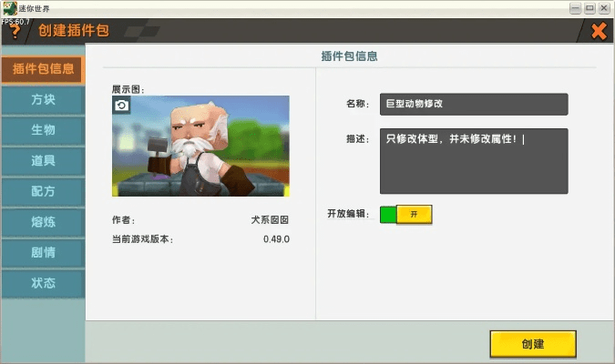The width and height of the screenshot is (615, 364).
Task: Open the 配方 section
Action: [x=43, y=191]
